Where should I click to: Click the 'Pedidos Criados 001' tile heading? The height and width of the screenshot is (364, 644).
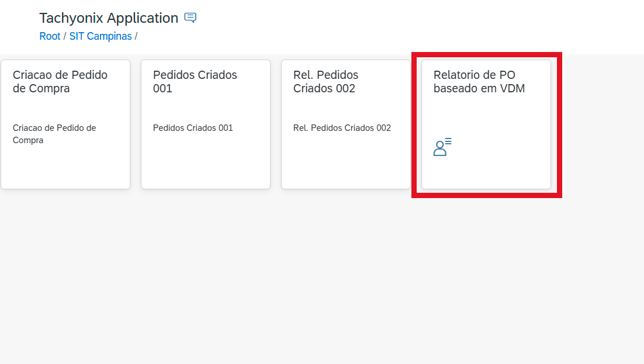tap(195, 81)
